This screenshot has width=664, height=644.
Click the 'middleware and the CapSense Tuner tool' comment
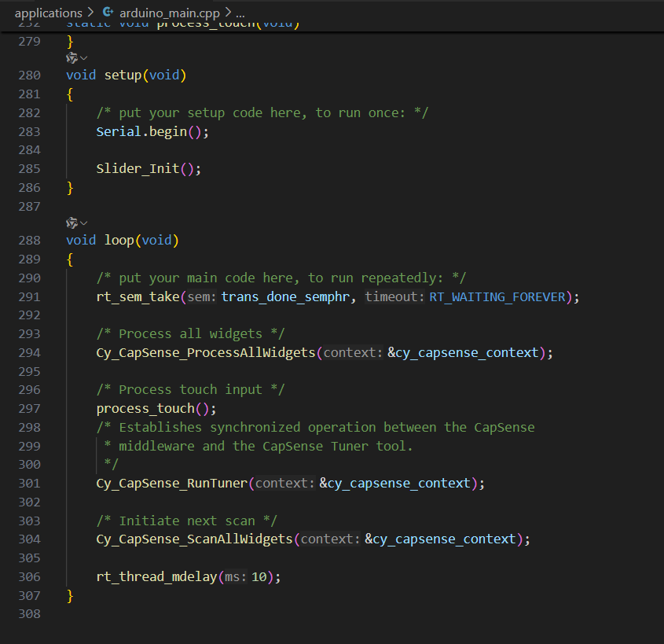[x=259, y=446]
